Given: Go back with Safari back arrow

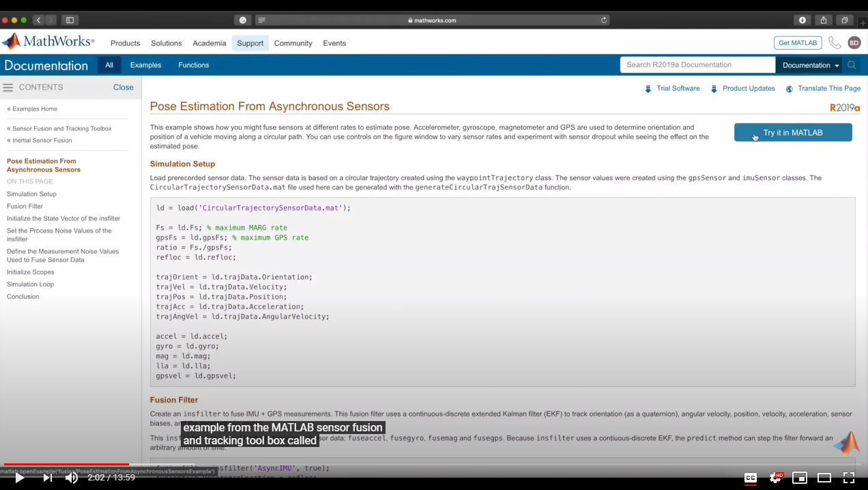Looking at the screenshot, I should pos(38,20).
